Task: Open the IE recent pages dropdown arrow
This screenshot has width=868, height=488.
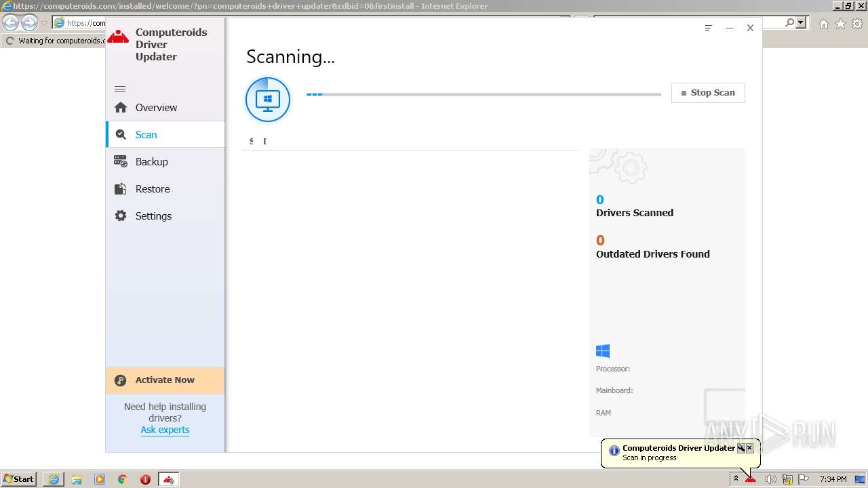Action: [44, 23]
